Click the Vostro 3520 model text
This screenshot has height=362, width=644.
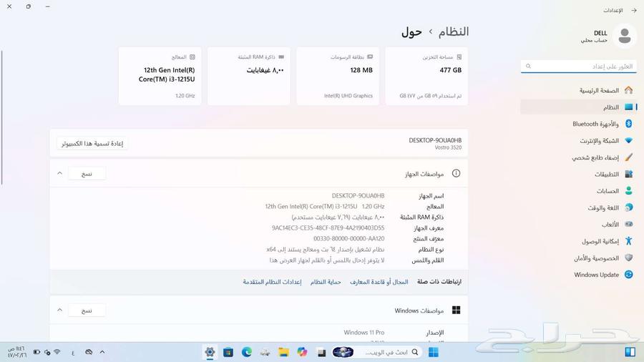point(448,148)
